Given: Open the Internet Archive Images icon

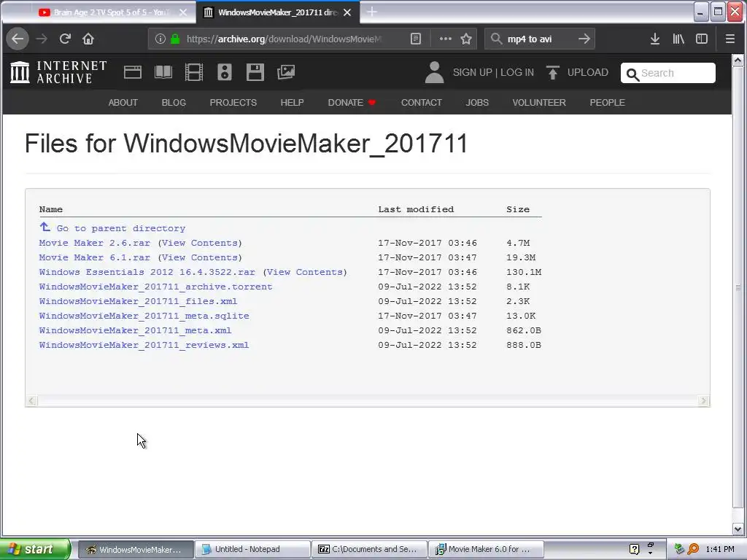Looking at the screenshot, I should click(x=286, y=72).
